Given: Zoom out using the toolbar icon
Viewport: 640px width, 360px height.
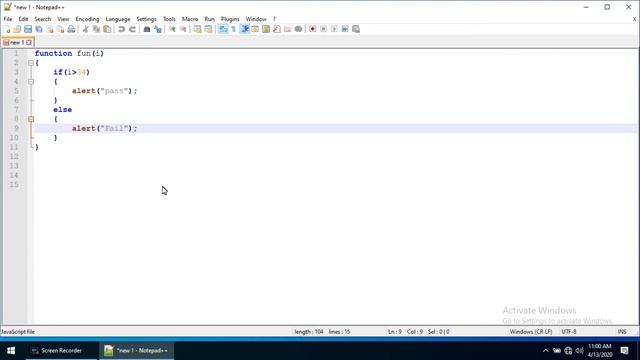Looking at the screenshot, I should coord(183,29).
